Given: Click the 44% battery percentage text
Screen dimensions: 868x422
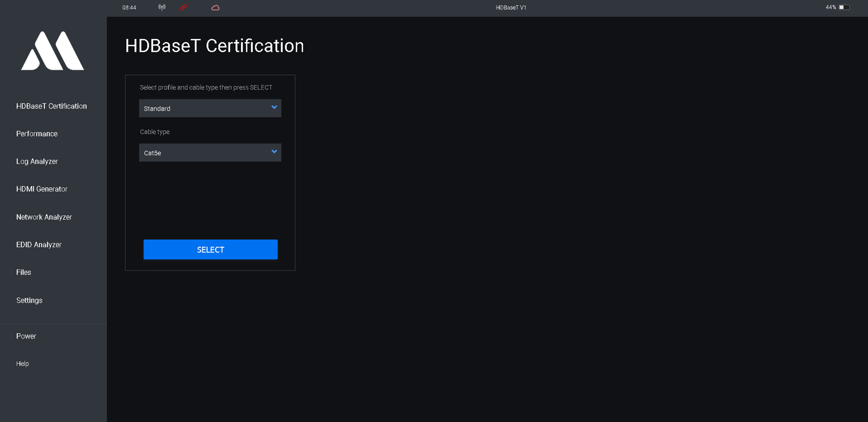Looking at the screenshot, I should click(x=831, y=7).
